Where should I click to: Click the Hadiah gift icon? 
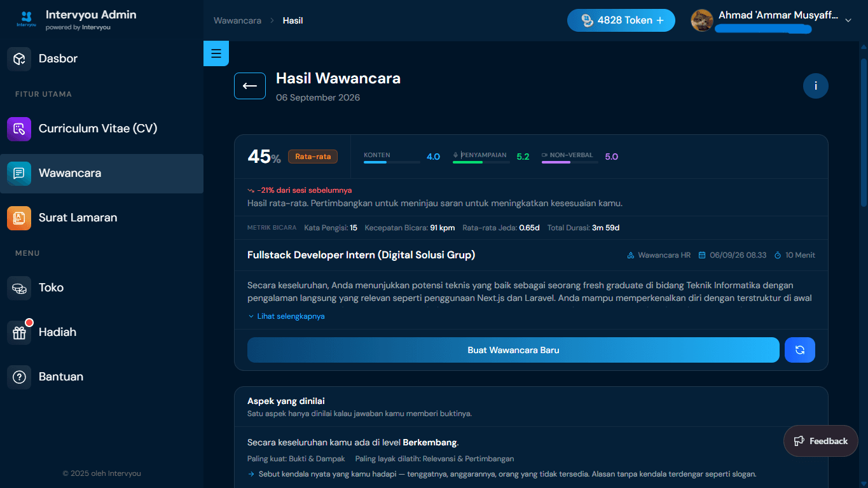[x=19, y=332]
